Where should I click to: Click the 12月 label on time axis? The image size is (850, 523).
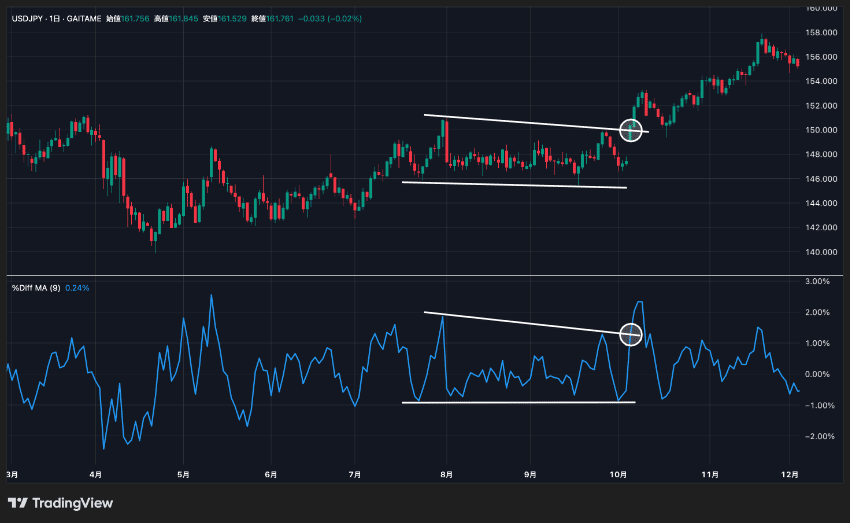click(x=790, y=475)
